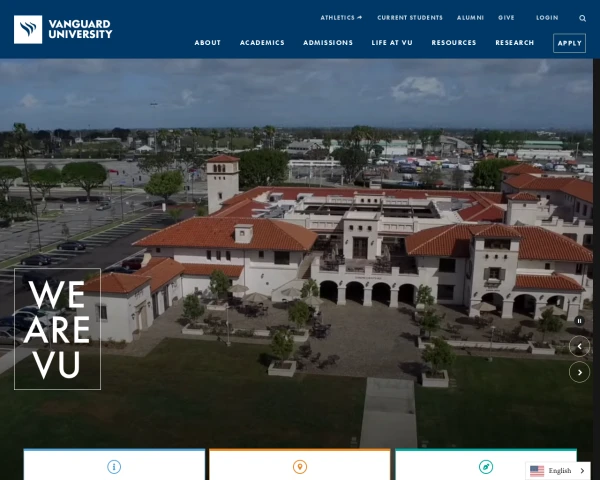Click the Vanguard University wordmark text
Image resolution: width=600 pixels, height=480 pixels.
(x=80, y=29)
